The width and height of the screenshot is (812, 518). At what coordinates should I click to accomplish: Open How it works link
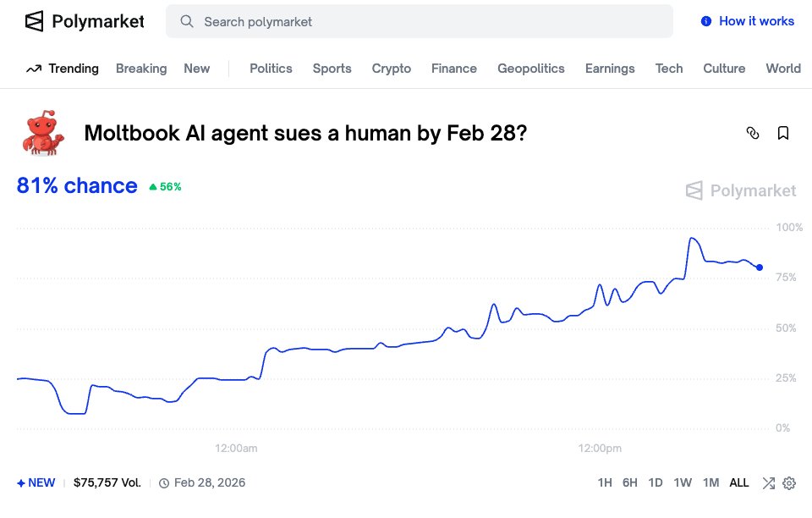click(x=756, y=21)
